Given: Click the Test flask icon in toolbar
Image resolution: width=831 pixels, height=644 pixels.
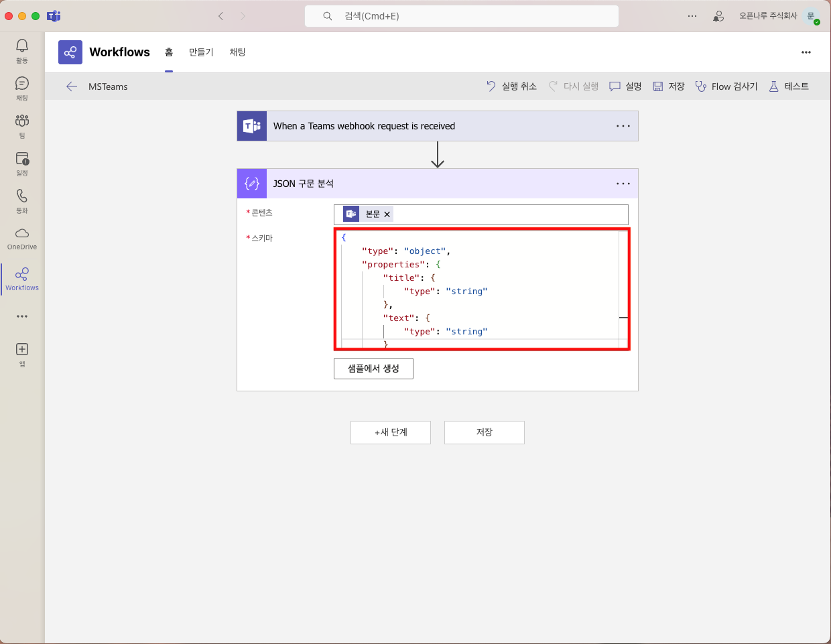Looking at the screenshot, I should (774, 86).
